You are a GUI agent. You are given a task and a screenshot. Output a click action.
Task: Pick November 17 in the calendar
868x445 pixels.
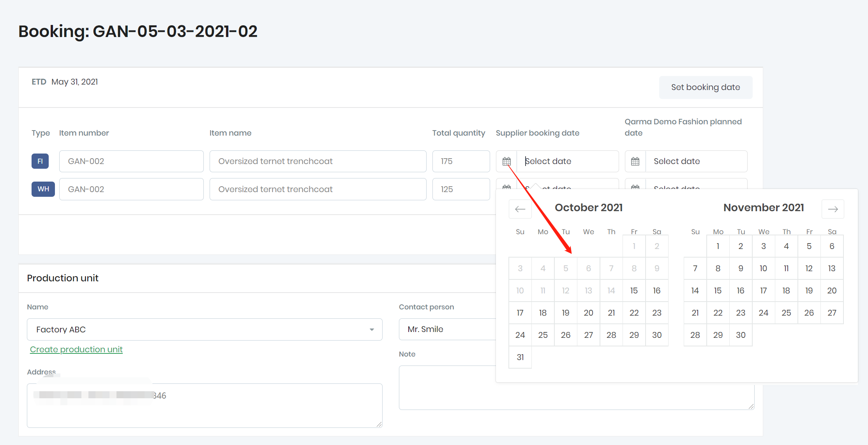pyautogui.click(x=763, y=291)
